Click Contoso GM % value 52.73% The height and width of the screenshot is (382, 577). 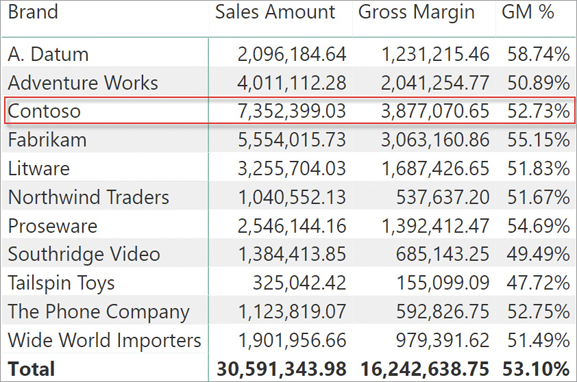tap(539, 112)
